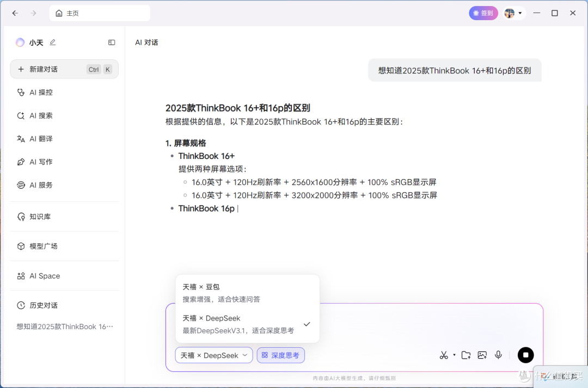Screen dimensions: 588x388
Task: Click the 模型广场 cube icon
Action: [x=21, y=247]
